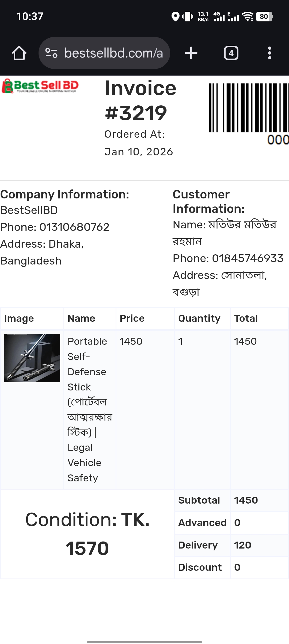Tap company phone number 01310680762
Viewport: 289px width, 644px height.
(74, 227)
